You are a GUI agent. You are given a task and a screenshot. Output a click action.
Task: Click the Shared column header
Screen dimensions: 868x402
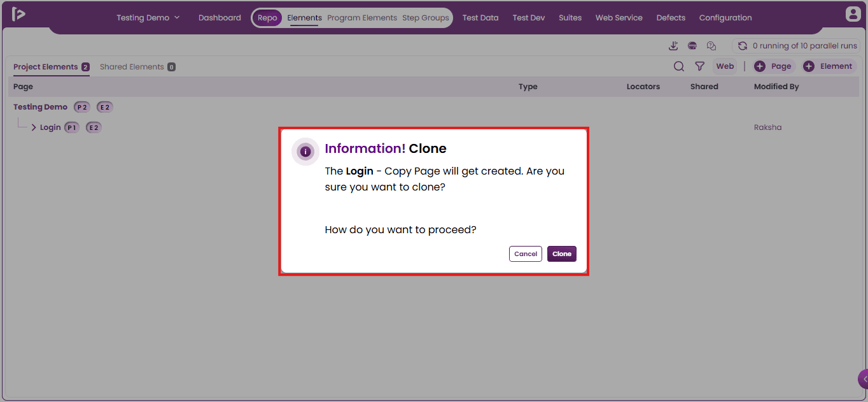tap(704, 87)
